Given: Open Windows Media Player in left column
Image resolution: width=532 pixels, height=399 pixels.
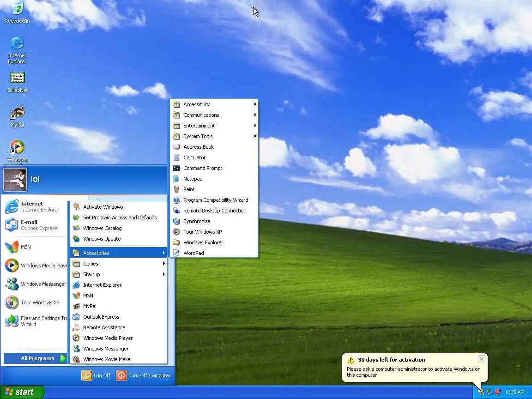Looking at the screenshot, I should coord(35,266).
